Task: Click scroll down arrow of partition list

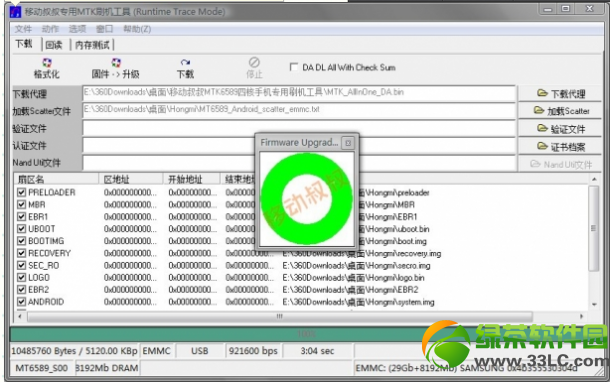Action: coord(594,305)
